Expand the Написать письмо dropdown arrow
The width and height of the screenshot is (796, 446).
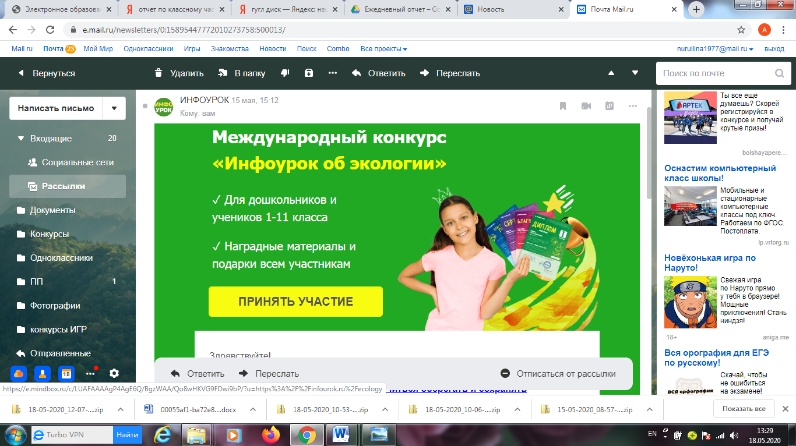click(x=116, y=109)
